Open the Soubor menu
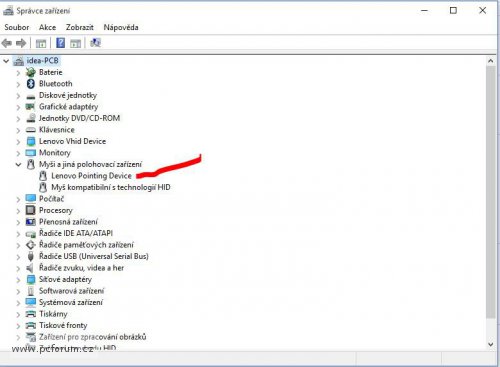The height and width of the screenshot is (367, 500). coord(17,27)
